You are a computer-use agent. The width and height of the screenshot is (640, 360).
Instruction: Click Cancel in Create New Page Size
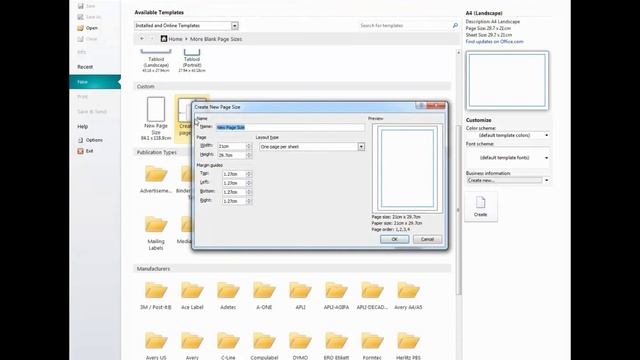click(427, 239)
